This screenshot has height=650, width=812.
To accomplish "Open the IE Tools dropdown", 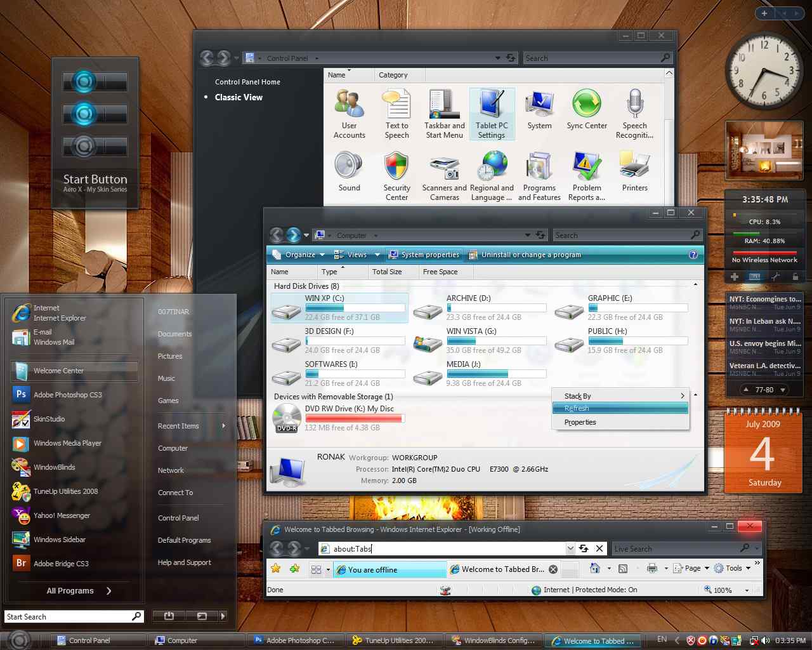I will (732, 568).
